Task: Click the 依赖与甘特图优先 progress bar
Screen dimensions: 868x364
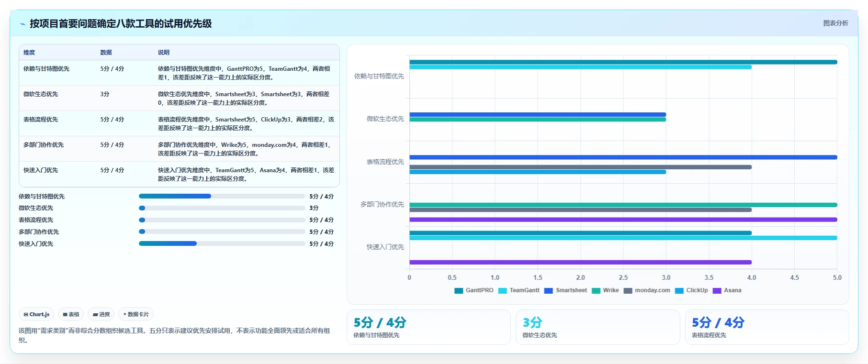Action: coord(222,196)
